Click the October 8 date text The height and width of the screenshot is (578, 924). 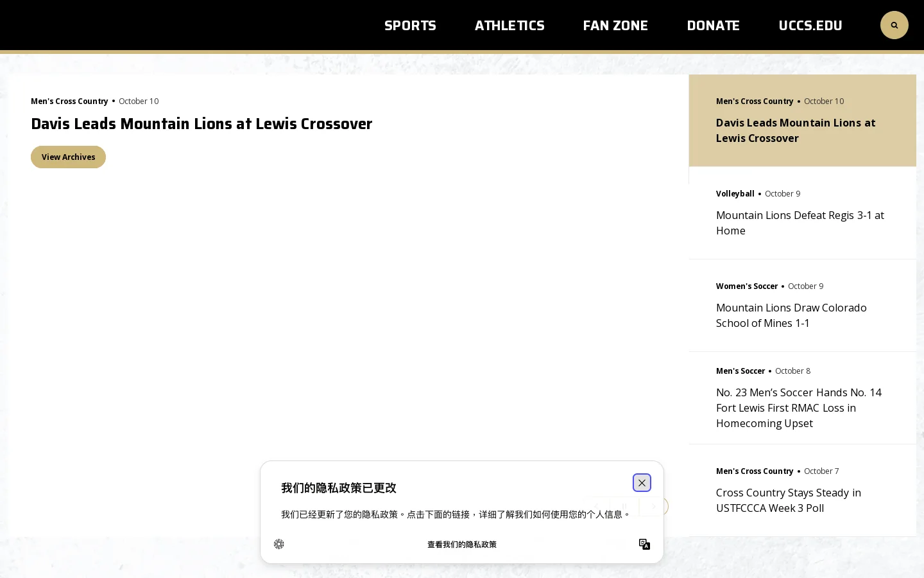(x=792, y=371)
